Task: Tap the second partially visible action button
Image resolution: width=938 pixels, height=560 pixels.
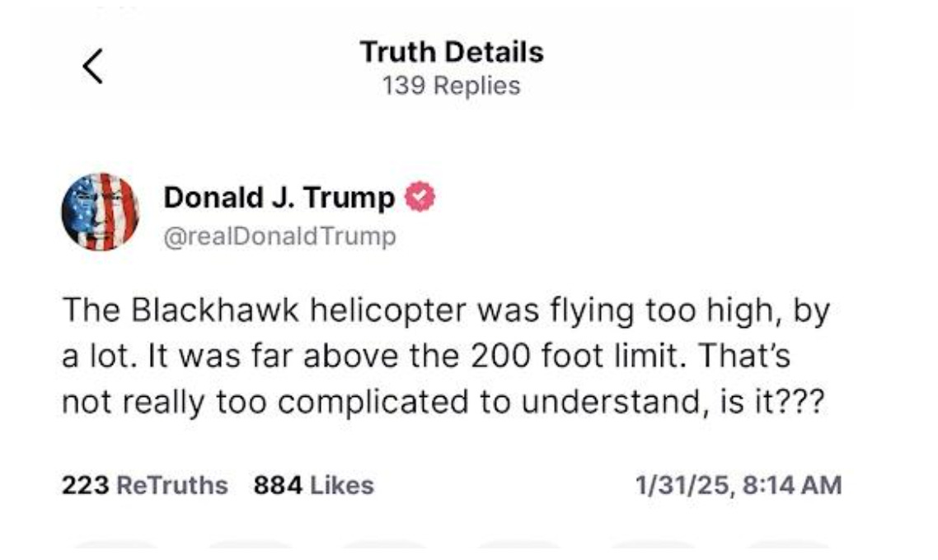Action: pyautogui.click(x=251, y=546)
